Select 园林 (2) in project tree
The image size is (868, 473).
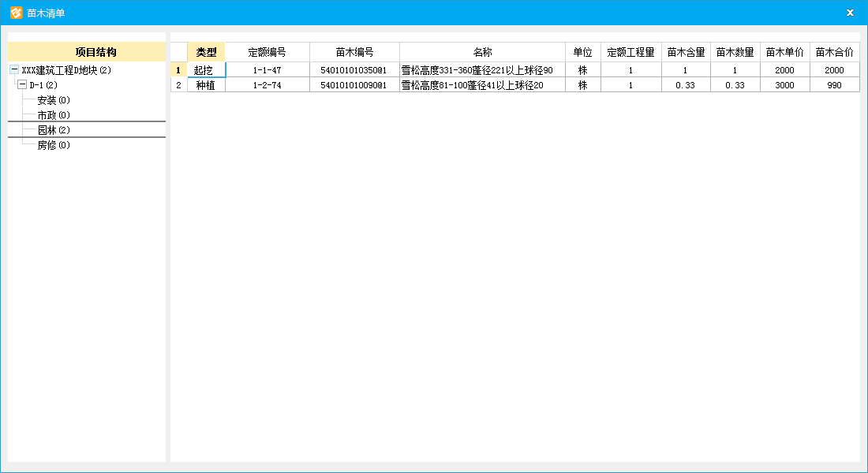[53, 130]
